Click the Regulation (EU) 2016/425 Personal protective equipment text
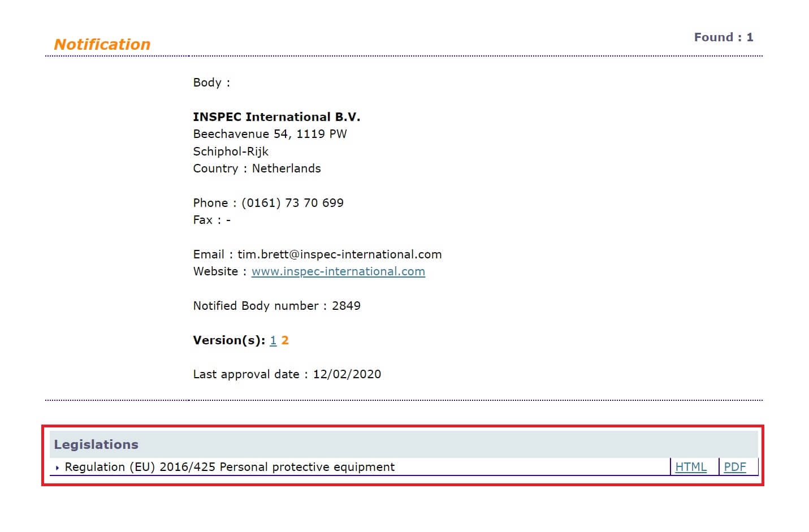This screenshot has width=809, height=532. [x=230, y=467]
